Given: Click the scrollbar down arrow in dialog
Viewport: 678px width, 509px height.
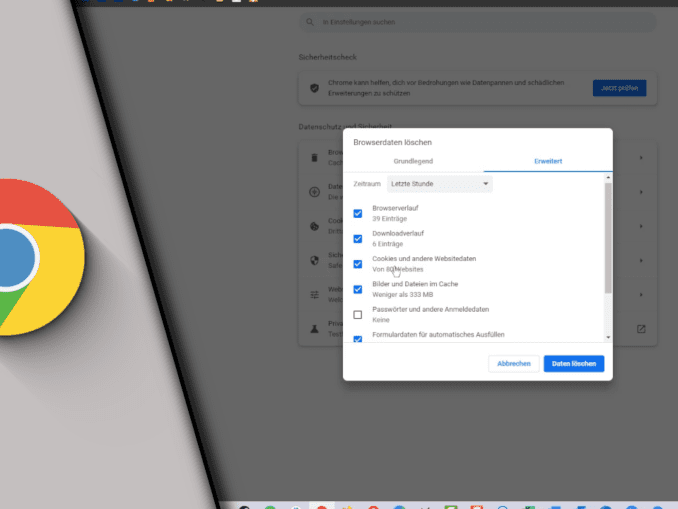Looking at the screenshot, I should coord(608,339).
